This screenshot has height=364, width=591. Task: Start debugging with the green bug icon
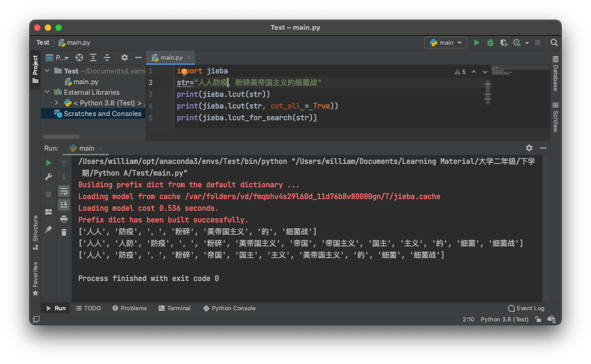pos(490,43)
